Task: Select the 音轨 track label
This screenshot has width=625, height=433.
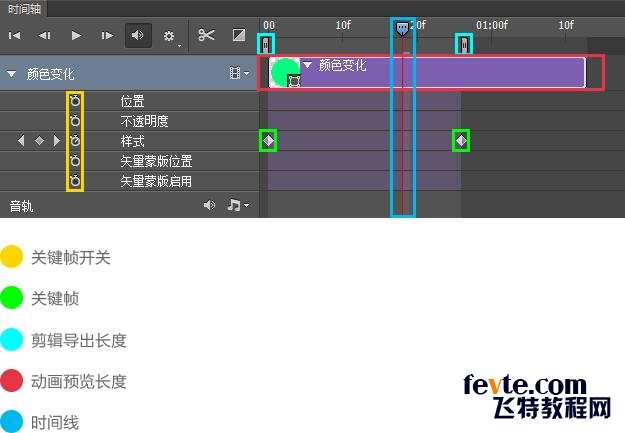Action: (x=21, y=206)
